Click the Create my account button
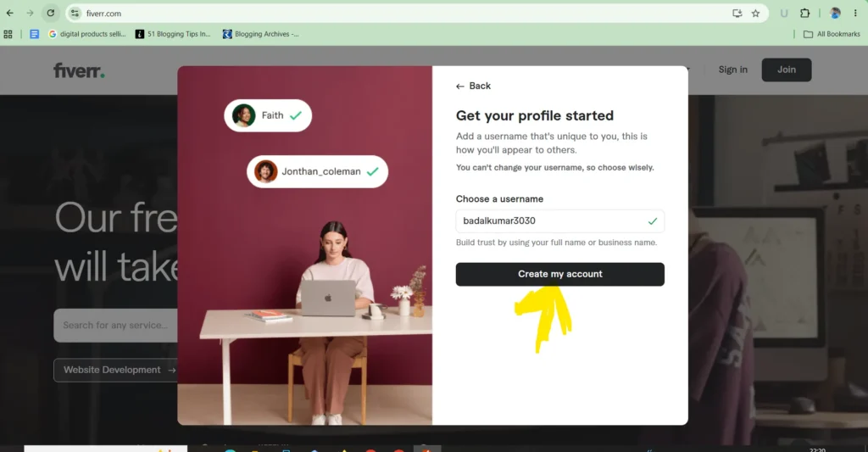This screenshot has height=452, width=868. click(x=559, y=274)
